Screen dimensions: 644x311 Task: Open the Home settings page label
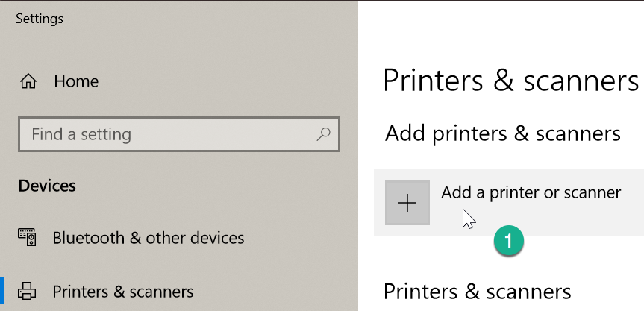[x=76, y=81]
